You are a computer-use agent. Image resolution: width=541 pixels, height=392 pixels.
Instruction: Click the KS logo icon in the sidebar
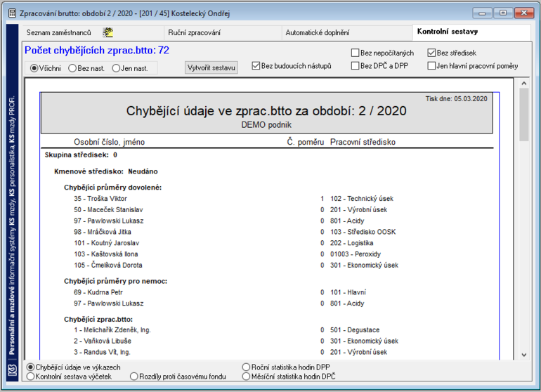point(13,370)
